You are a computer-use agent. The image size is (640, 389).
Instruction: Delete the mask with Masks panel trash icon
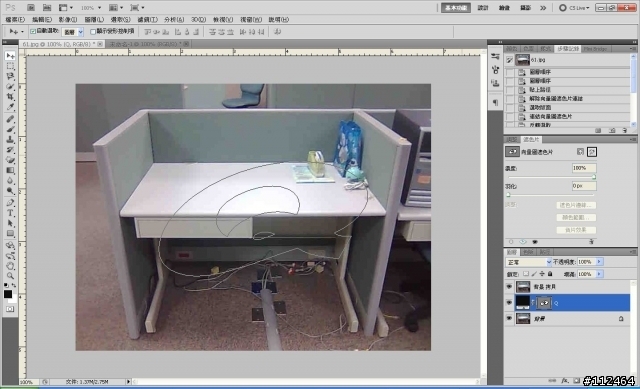tap(591, 242)
